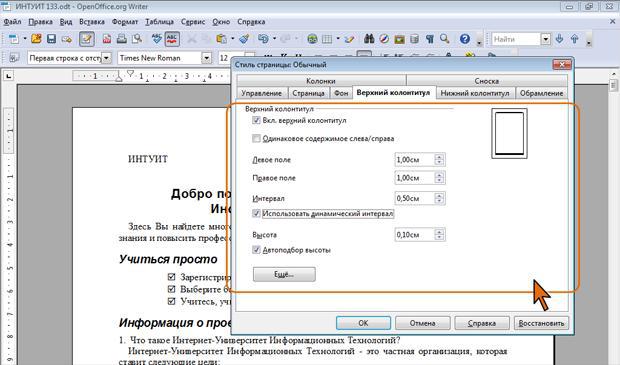Viewport: 620px width, 365px height.
Task: Click the Отмена button
Action: [422, 323]
